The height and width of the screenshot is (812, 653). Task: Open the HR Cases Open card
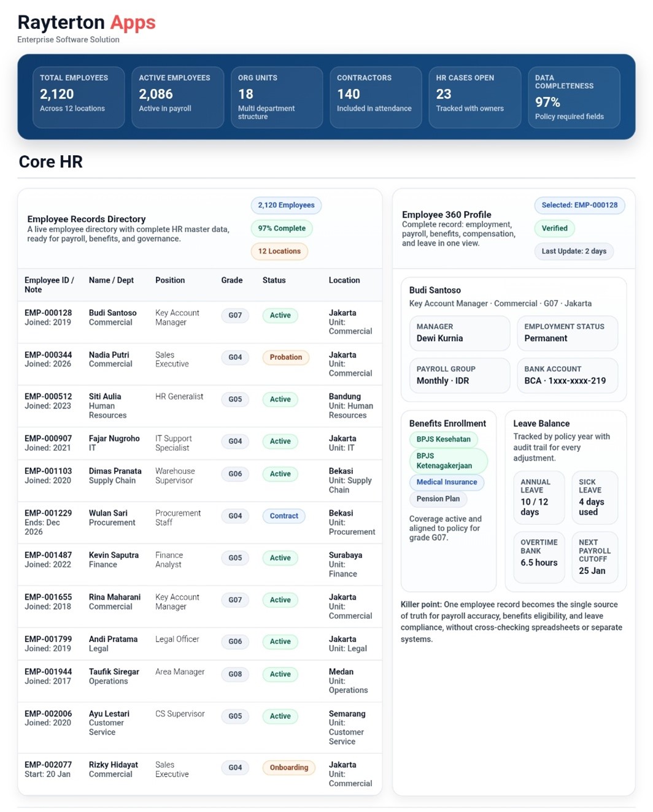point(474,97)
